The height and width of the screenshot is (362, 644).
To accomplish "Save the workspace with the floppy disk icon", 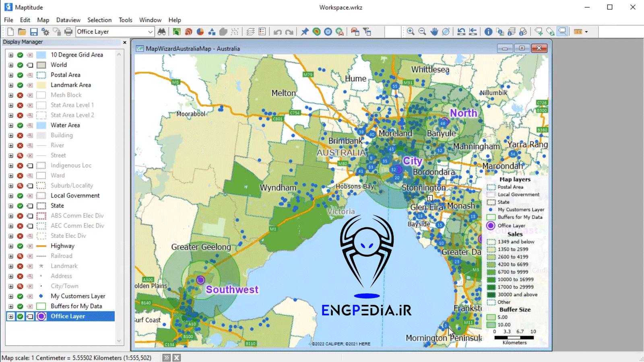I will pyautogui.click(x=34, y=32).
